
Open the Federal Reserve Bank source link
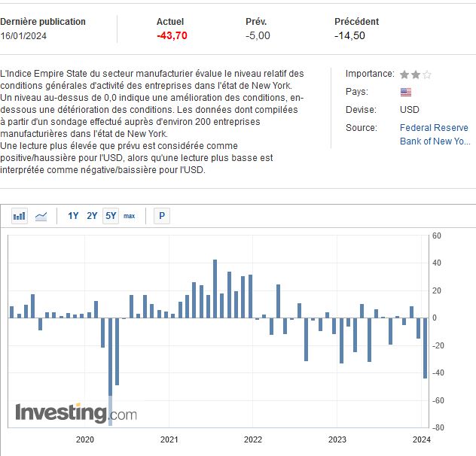click(x=434, y=134)
